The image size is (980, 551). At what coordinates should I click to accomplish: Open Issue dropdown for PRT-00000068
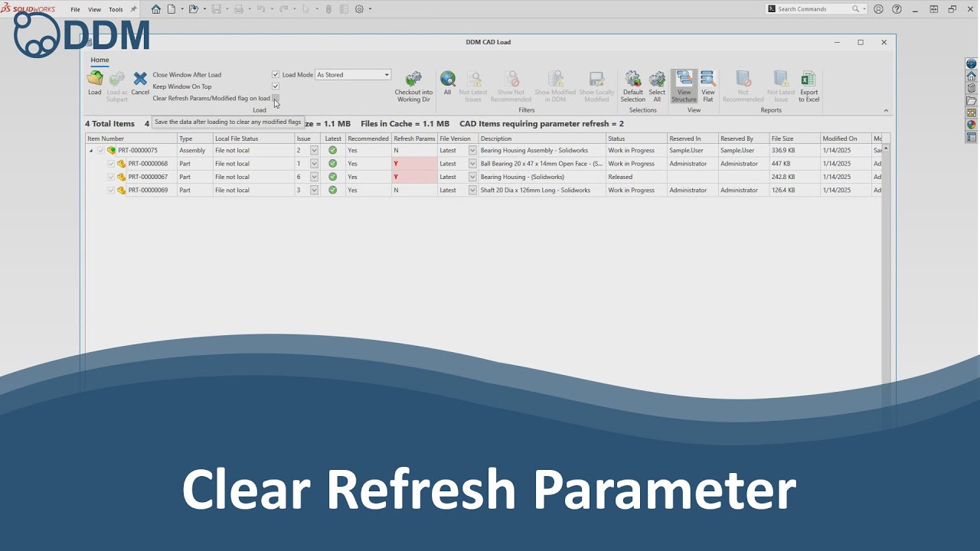[x=314, y=164]
